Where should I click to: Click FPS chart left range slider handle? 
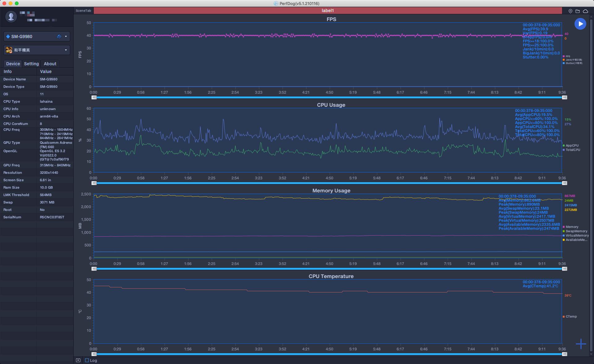(x=94, y=97)
